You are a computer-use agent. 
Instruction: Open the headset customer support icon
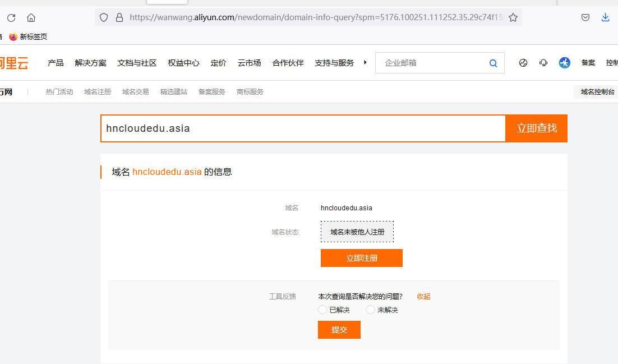[x=543, y=63]
